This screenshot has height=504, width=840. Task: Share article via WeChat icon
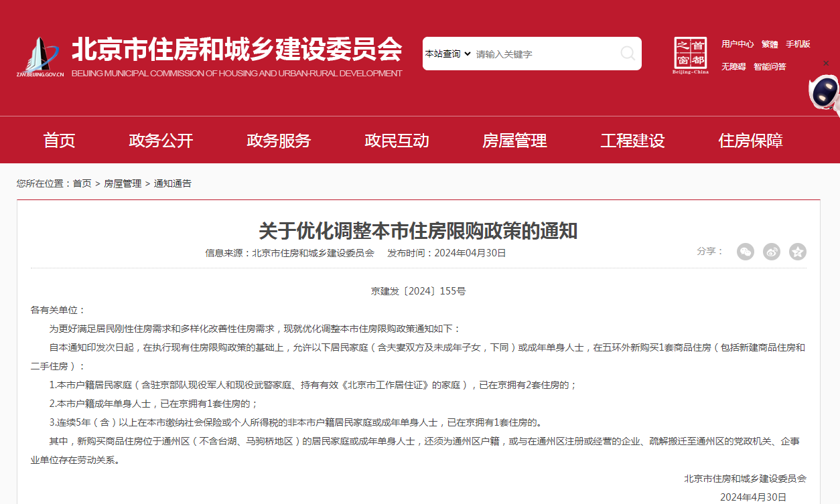coord(746,252)
